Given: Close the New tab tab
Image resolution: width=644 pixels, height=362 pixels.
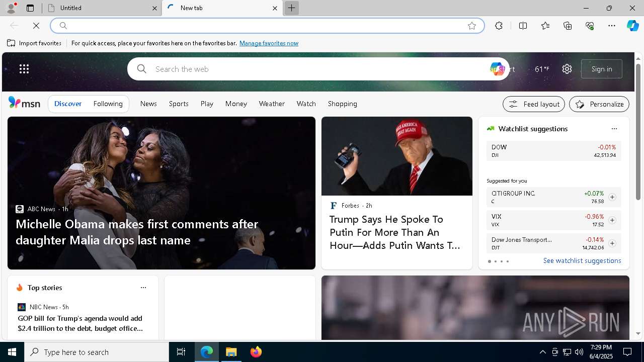Looking at the screenshot, I should click(275, 8).
